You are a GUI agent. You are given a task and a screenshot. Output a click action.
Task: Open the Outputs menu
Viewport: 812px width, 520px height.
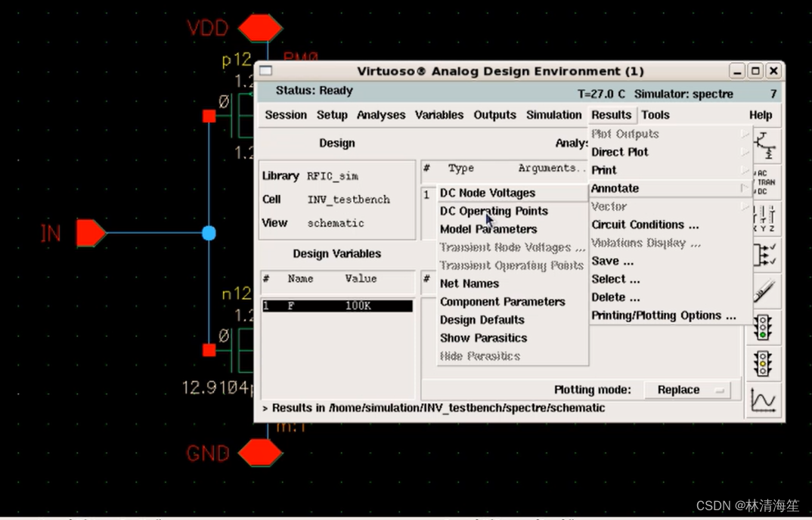[495, 115]
